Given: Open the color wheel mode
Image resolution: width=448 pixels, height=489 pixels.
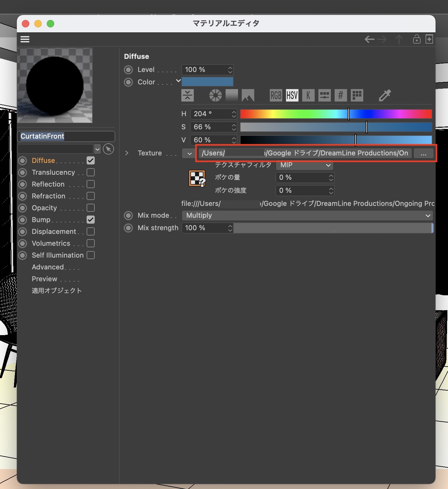Looking at the screenshot, I should pos(215,95).
